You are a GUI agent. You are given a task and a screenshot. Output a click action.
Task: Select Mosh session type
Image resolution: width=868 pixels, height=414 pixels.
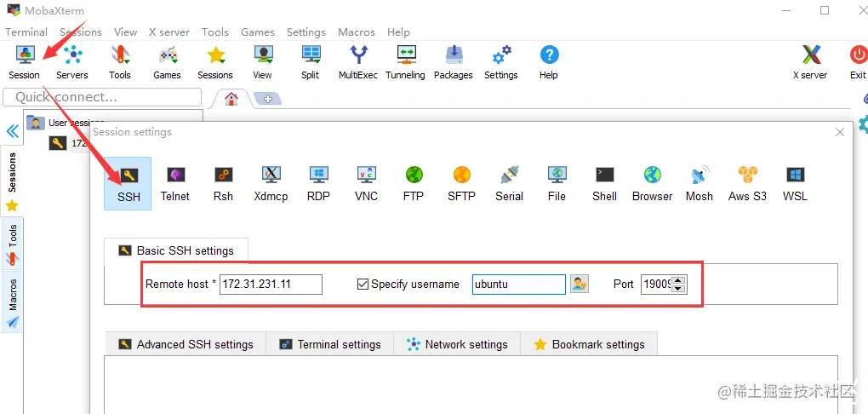(x=700, y=184)
